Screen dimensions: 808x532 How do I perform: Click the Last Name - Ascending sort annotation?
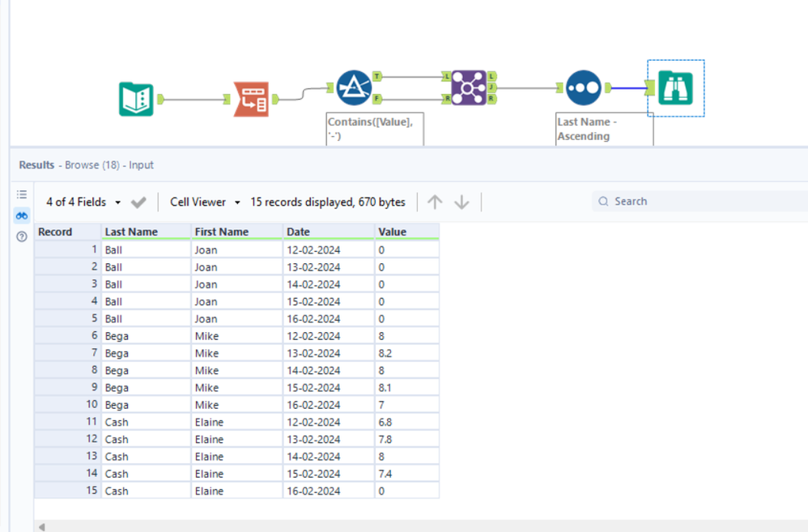click(x=604, y=129)
